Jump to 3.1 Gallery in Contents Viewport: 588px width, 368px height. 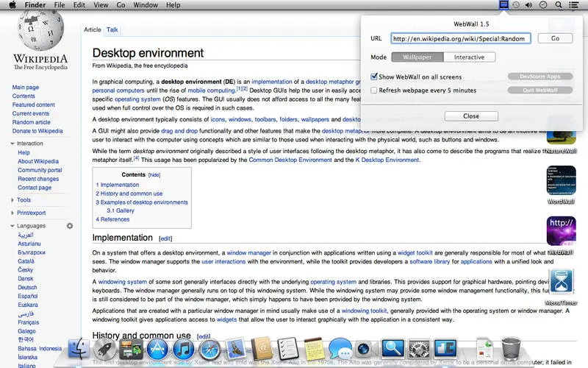pos(121,210)
